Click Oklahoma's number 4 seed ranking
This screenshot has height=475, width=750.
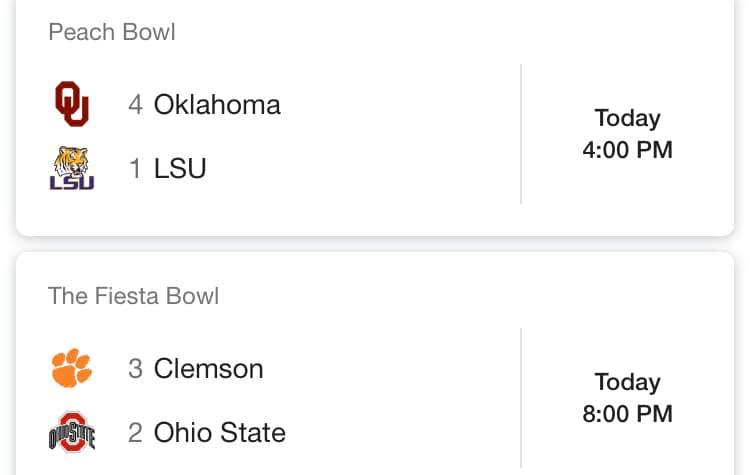pyautogui.click(x=136, y=105)
